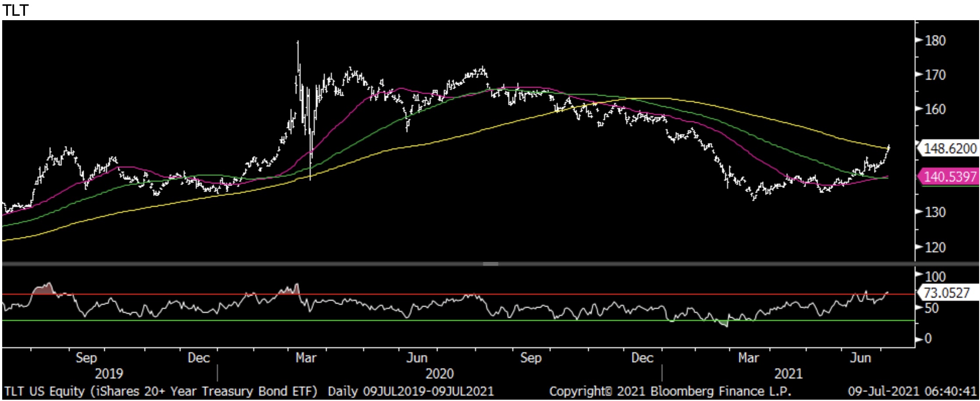Grab the panel divider handle between charts
This screenshot has width=980, height=401.
click(x=490, y=264)
